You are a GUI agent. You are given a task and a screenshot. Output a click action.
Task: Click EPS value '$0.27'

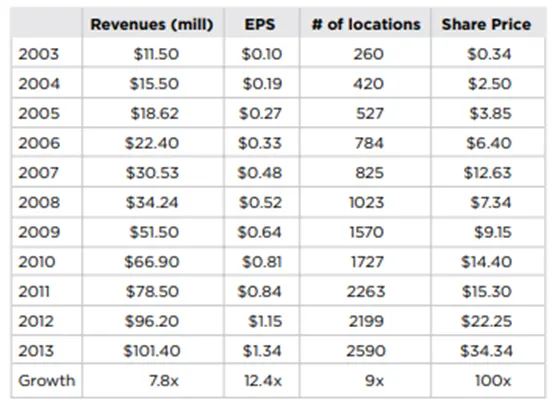tap(260, 113)
